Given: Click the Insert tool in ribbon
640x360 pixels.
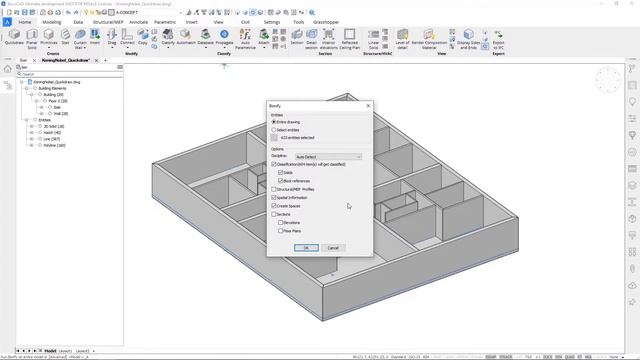Looking at the screenshot, I should (95, 37).
